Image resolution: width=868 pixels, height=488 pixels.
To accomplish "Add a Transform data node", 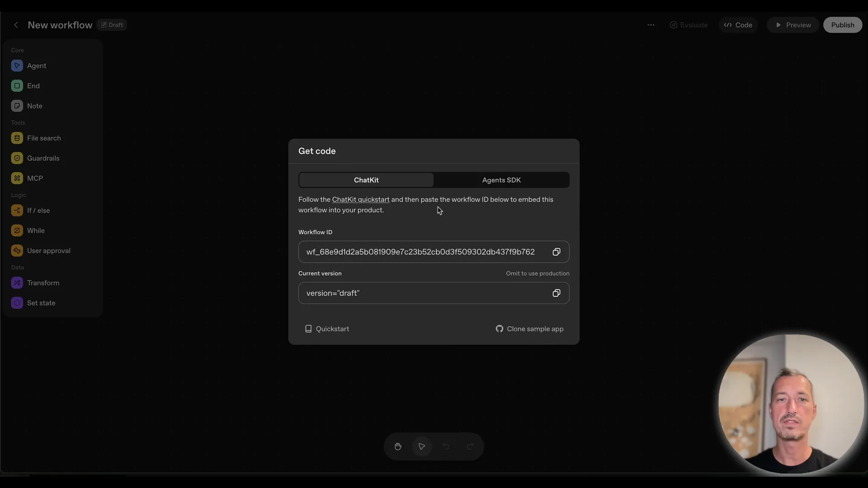I will click(42, 282).
